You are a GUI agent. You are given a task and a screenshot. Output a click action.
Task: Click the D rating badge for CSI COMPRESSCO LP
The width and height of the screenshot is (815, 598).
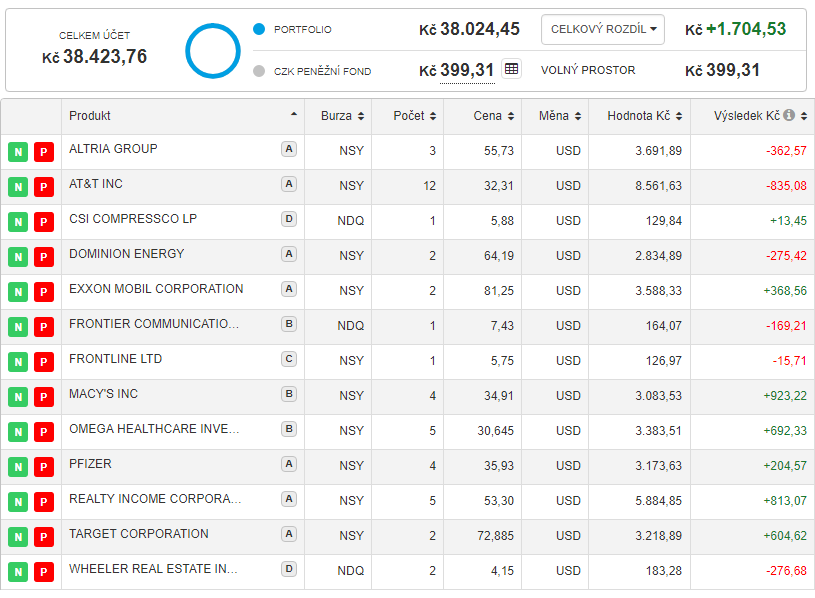pyautogui.click(x=289, y=219)
